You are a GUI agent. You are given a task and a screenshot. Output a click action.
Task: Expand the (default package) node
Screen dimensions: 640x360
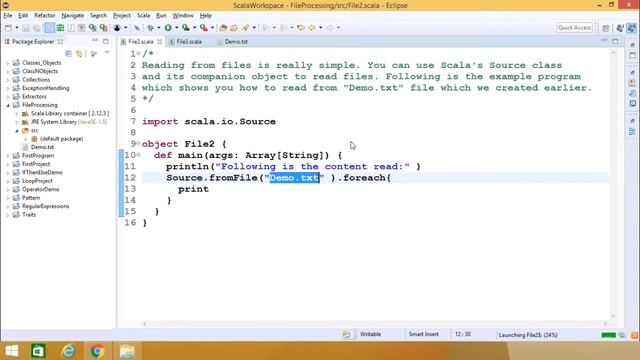pyautogui.click(x=26, y=139)
